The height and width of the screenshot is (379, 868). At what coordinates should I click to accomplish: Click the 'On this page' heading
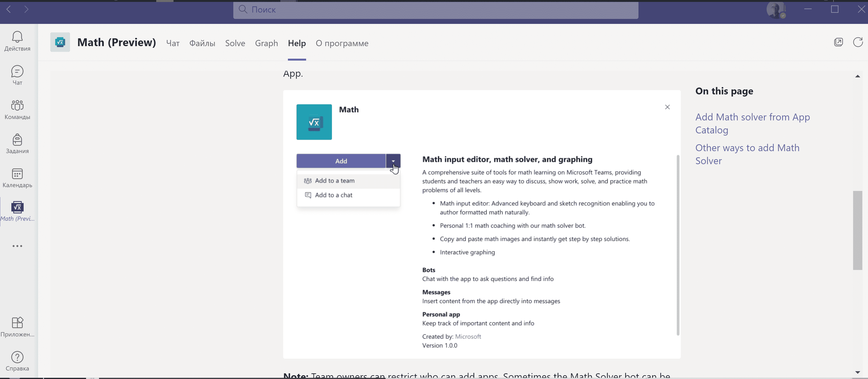(724, 91)
